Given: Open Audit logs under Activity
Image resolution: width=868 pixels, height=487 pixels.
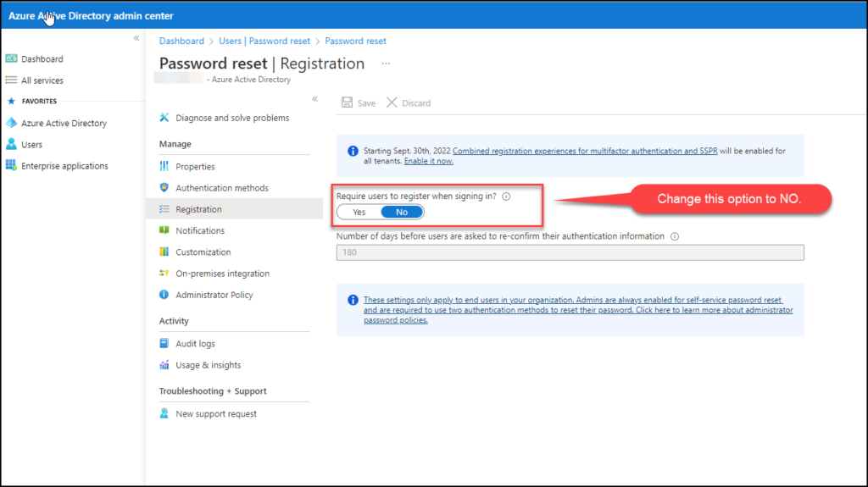Looking at the screenshot, I should coord(196,343).
